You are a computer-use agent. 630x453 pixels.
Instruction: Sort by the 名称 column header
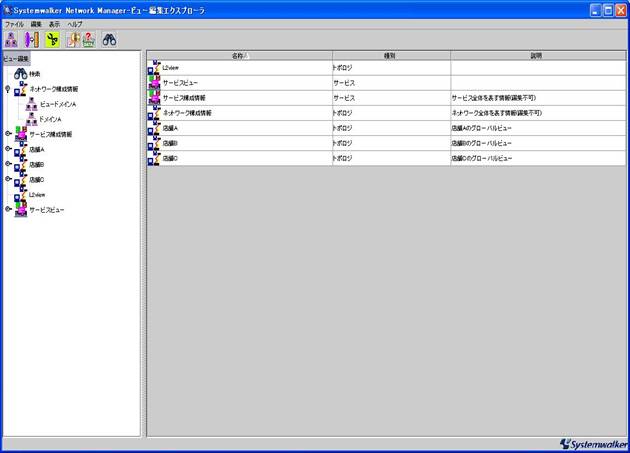[x=240, y=56]
